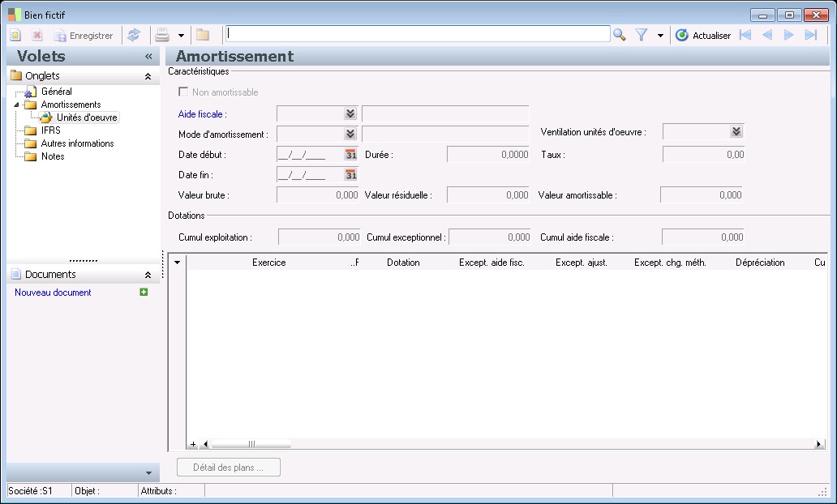The height and width of the screenshot is (504, 837).
Task: Open the Mode d'amortissement dropdown
Action: click(350, 134)
